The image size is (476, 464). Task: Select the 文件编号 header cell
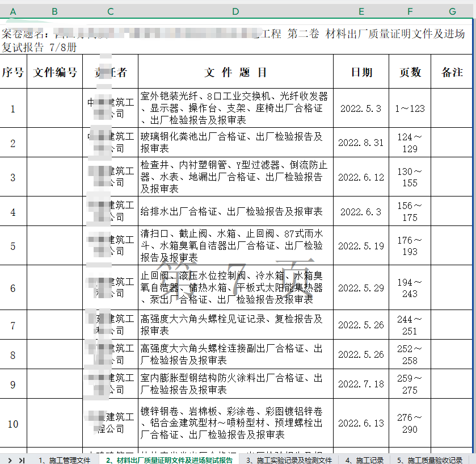click(54, 72)
